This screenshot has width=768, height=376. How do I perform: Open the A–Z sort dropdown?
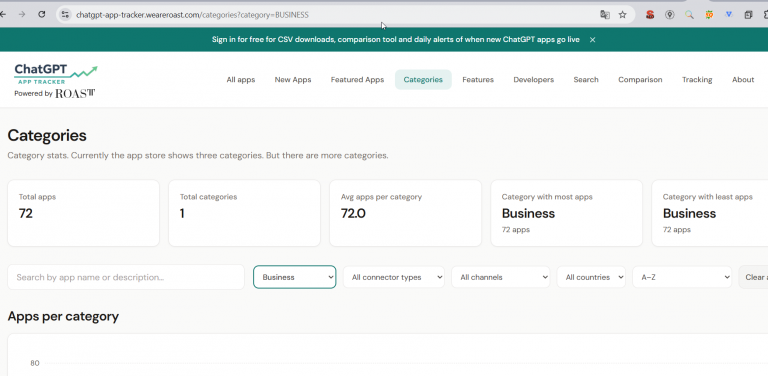tap(682, 277)
